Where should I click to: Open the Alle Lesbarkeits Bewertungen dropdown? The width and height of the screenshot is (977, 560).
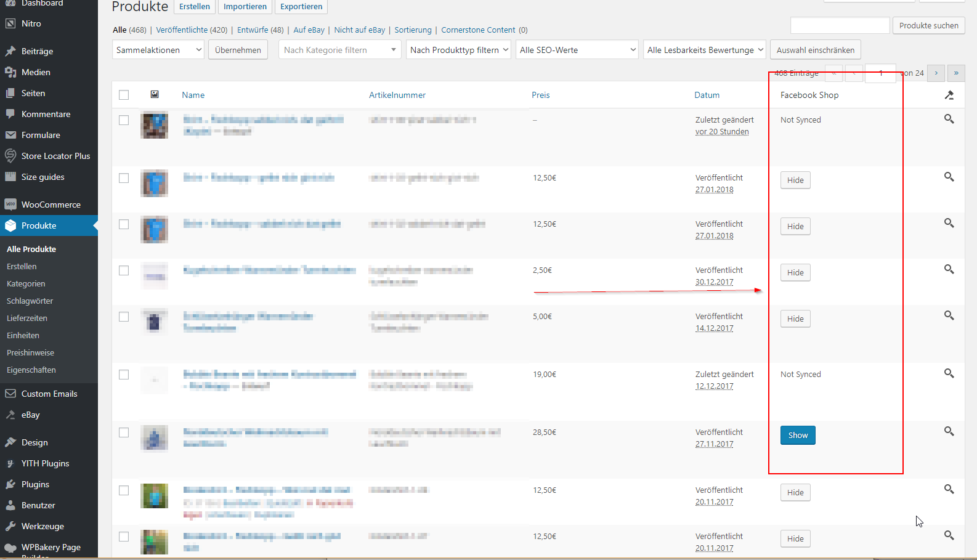point(705,50)
